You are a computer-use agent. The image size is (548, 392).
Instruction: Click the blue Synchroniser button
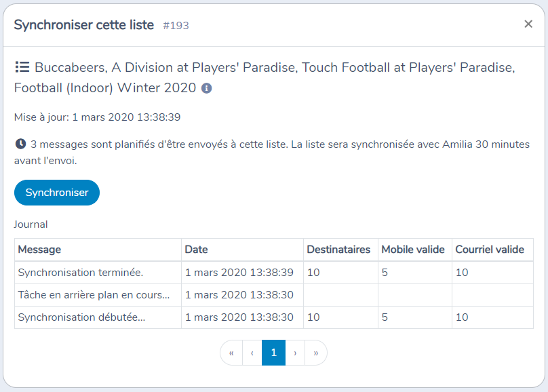coord(57,193)
